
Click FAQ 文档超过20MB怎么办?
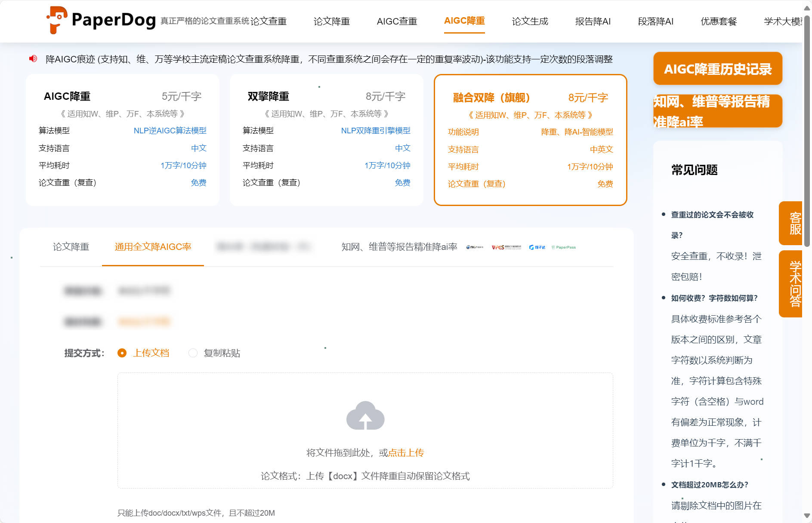(x=710, y=485)
